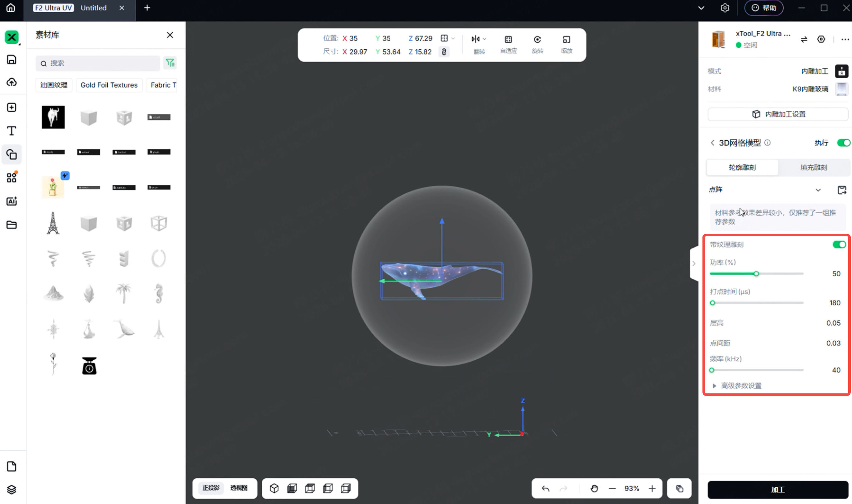Zoom out with the minus icon

click(x=612, y=488)
